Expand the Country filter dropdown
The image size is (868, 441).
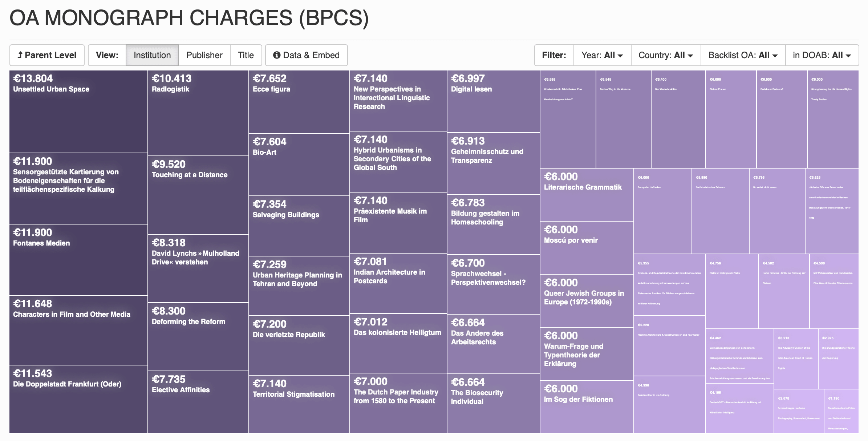[666, 55]
